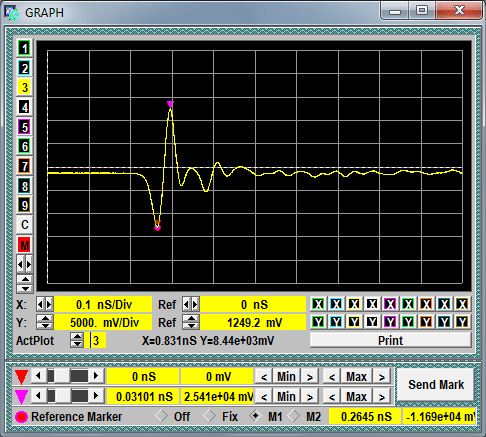
Task: Select plot channel 2 button
Action: (24, 68)
